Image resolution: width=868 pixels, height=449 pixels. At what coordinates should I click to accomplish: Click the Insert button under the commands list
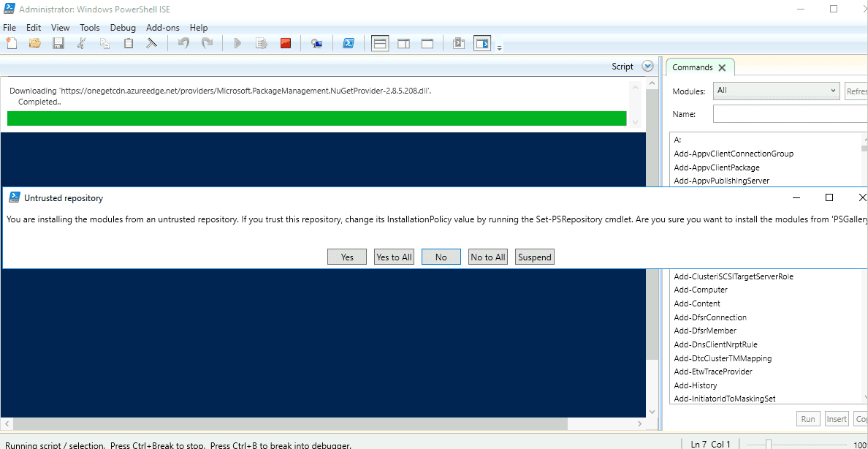(x=837, y=418)
